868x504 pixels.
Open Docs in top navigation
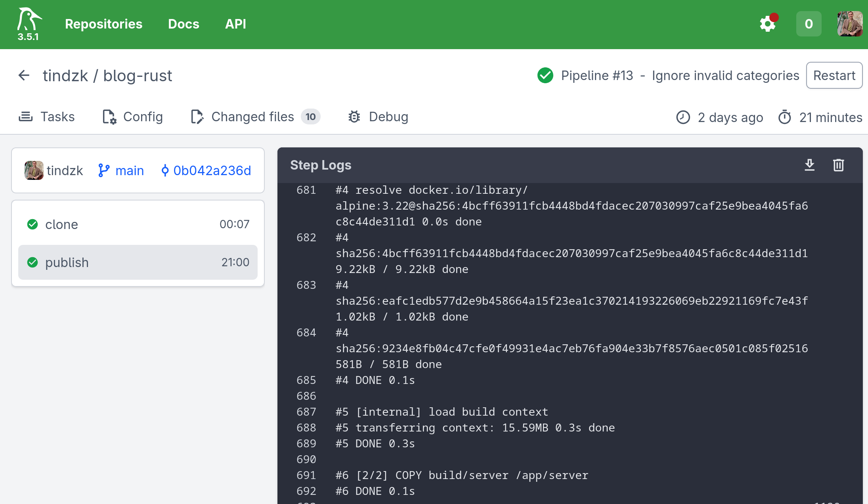pyautogui.click(x=184, y=24)
